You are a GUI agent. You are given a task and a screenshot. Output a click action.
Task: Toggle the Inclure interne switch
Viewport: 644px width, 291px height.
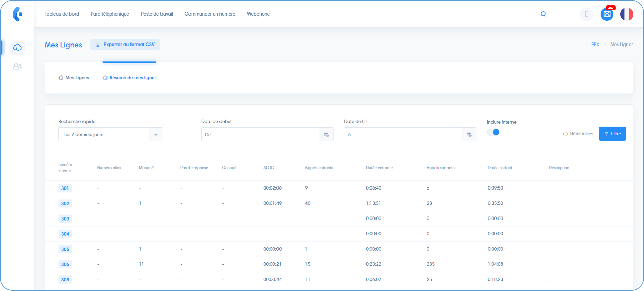tap(493, 132)
